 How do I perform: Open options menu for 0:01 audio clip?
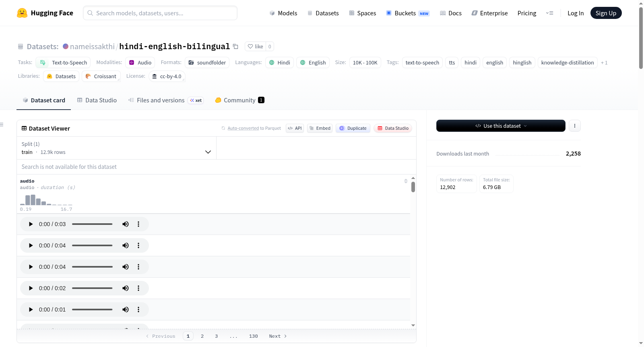138,310
